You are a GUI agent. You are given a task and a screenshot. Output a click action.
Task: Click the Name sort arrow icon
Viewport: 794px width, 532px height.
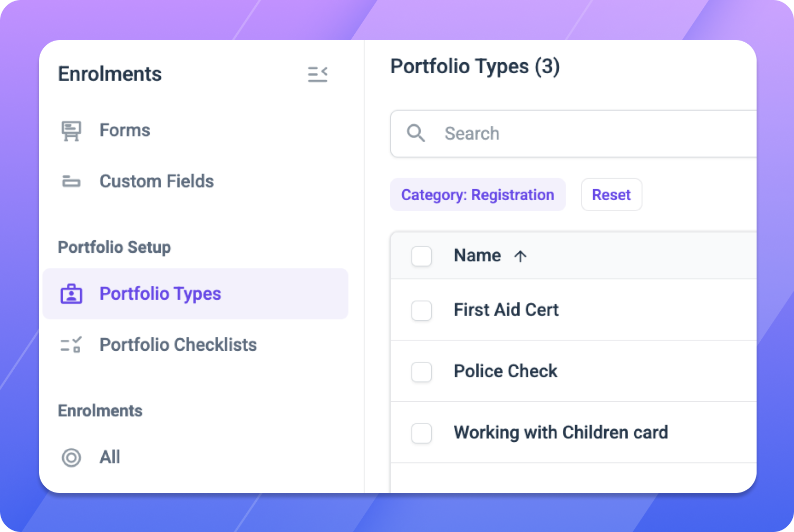tap(520, 257)
